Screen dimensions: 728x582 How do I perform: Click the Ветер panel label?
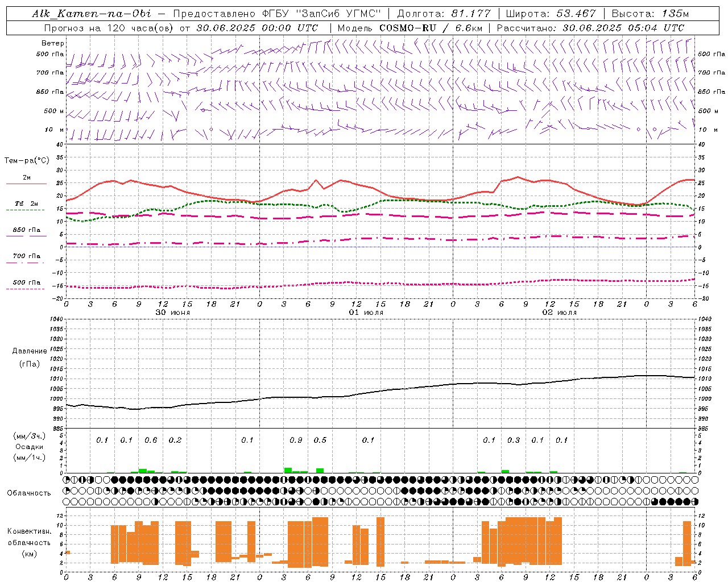tap(53, 43)
